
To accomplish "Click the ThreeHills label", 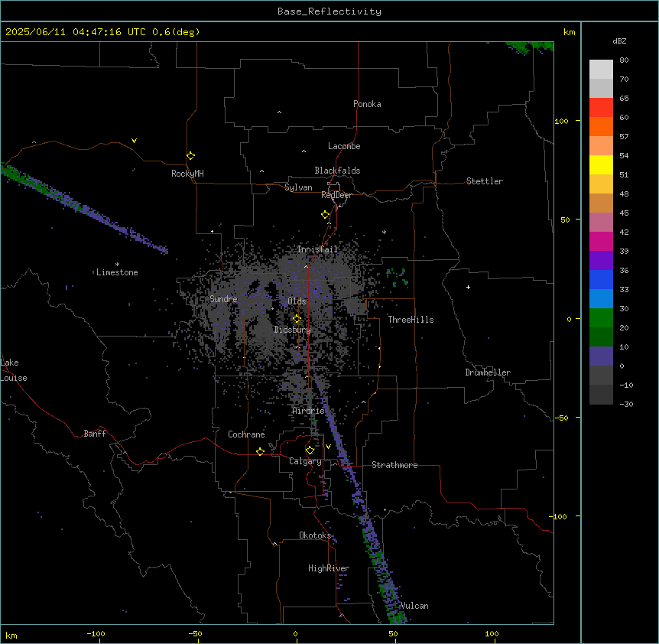I will (x=411, y=320).
